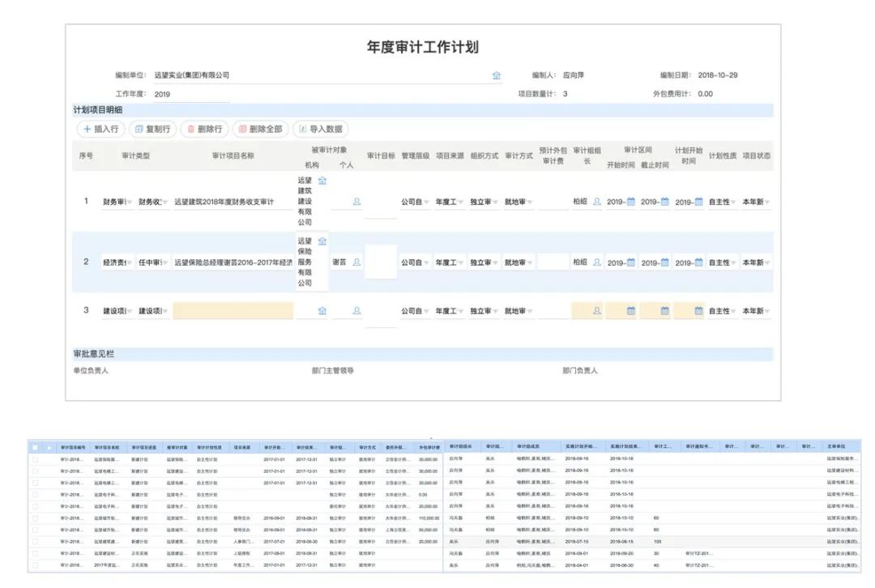The height and width of the screenshot is (588, 875).
Task: Check the row with fee 110,000.00
Action: point(35,518)
